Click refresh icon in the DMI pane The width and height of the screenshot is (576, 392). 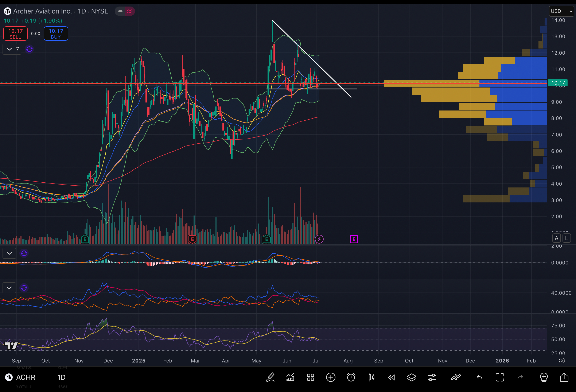click(24, 288)
